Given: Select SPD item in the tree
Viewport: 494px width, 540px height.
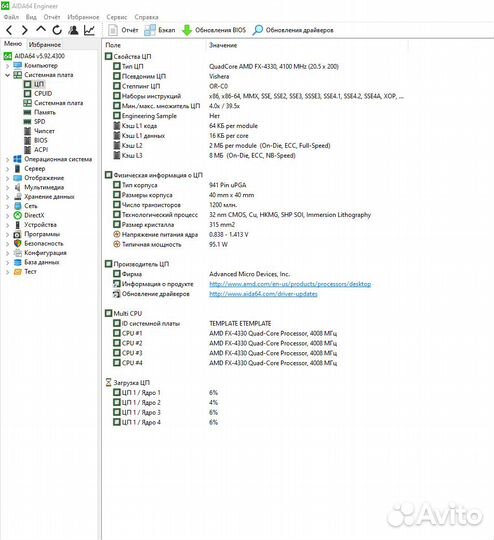Looking at the screenshot, I should [x=34, y=122].
